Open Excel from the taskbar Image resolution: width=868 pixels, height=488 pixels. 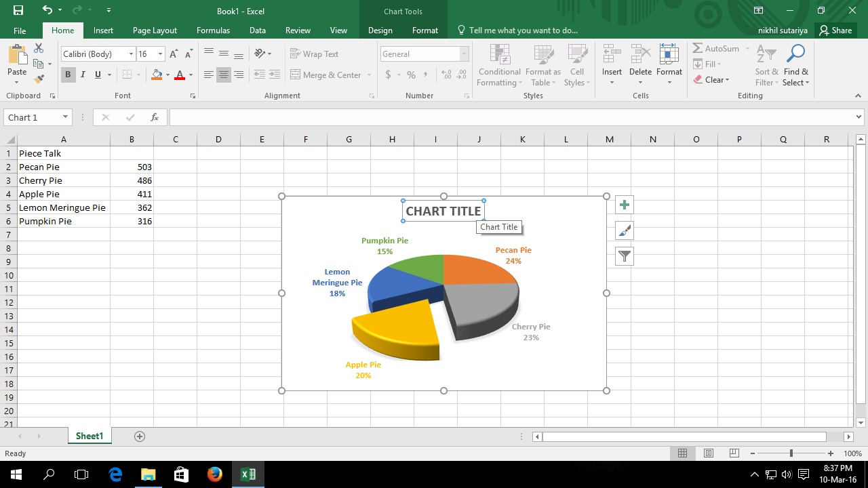(248, 474)
